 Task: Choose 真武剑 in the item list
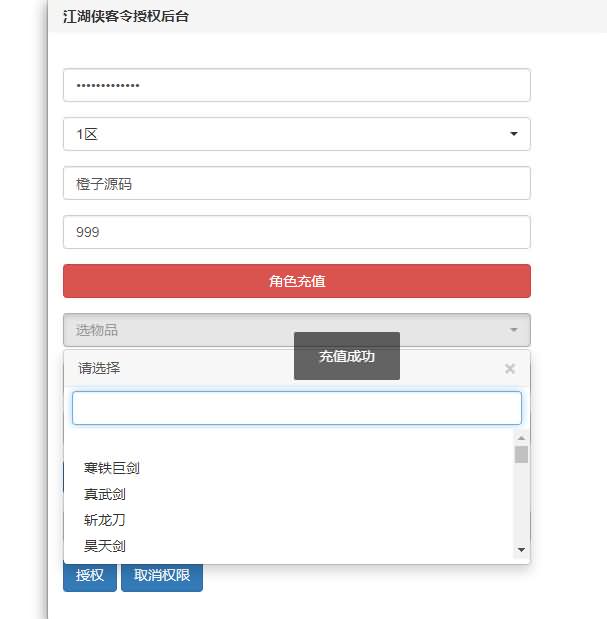tap(105, 494)
